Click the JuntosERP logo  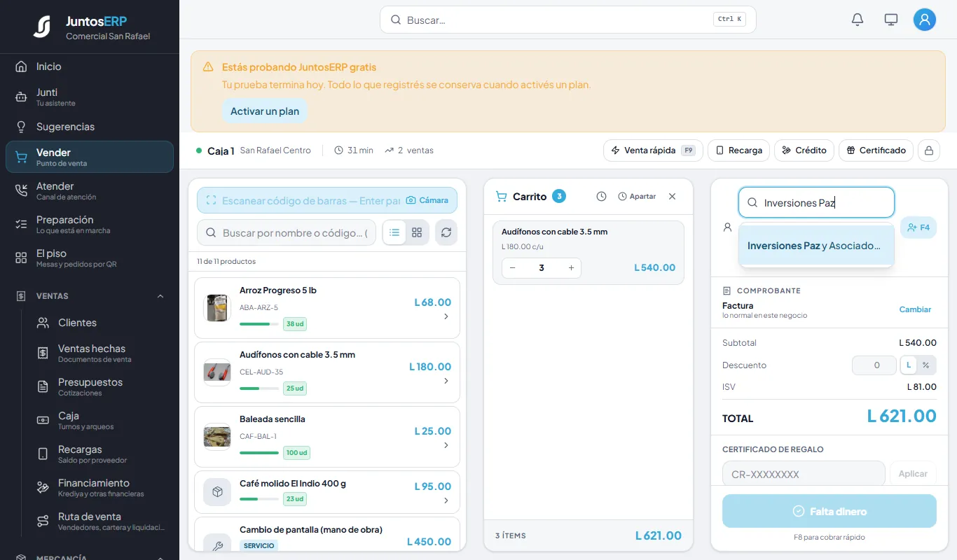tap(42, 27)
